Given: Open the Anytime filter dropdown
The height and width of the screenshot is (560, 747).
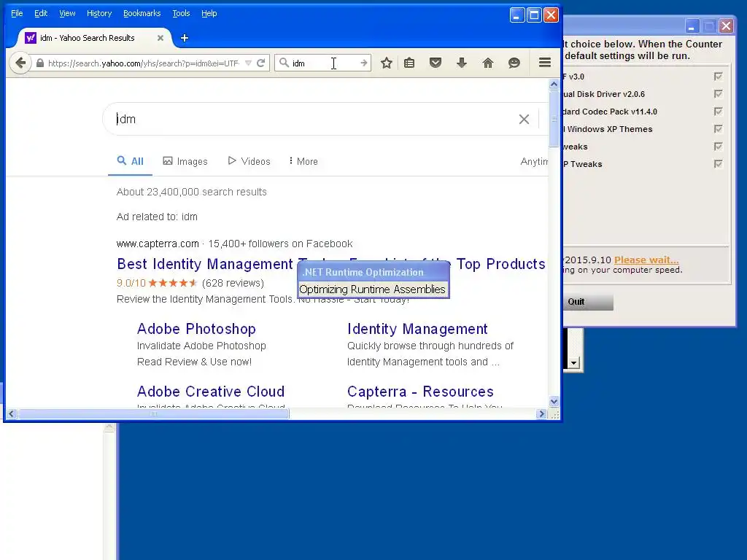Looking at the screenshot, I should (x=534, y=161).
